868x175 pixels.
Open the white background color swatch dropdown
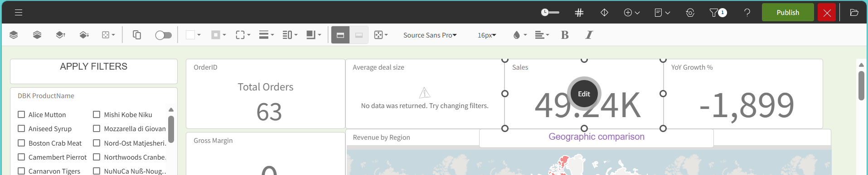(194, 35)
